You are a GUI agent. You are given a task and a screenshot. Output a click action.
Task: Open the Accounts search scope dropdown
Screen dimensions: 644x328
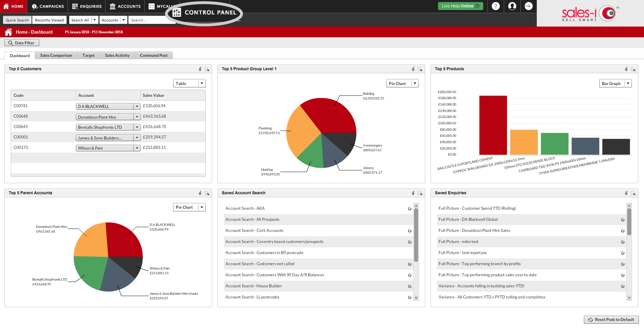[x=113, y=20]
